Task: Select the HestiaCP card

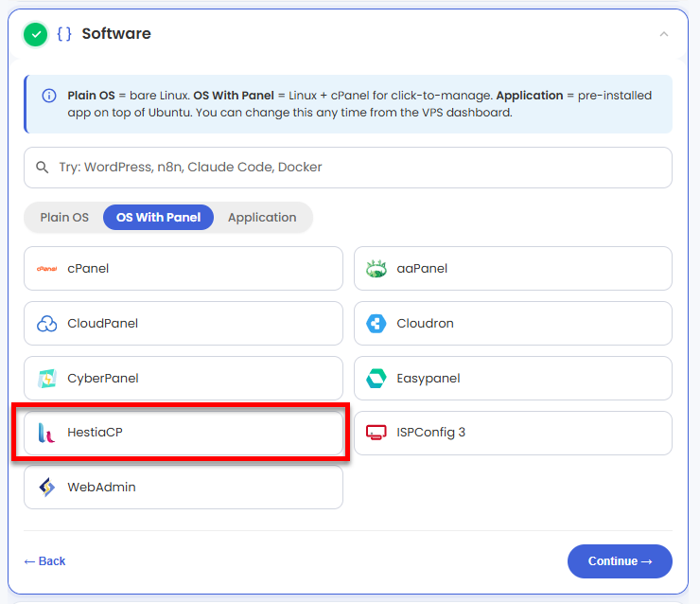Action: tap(184, 433)
